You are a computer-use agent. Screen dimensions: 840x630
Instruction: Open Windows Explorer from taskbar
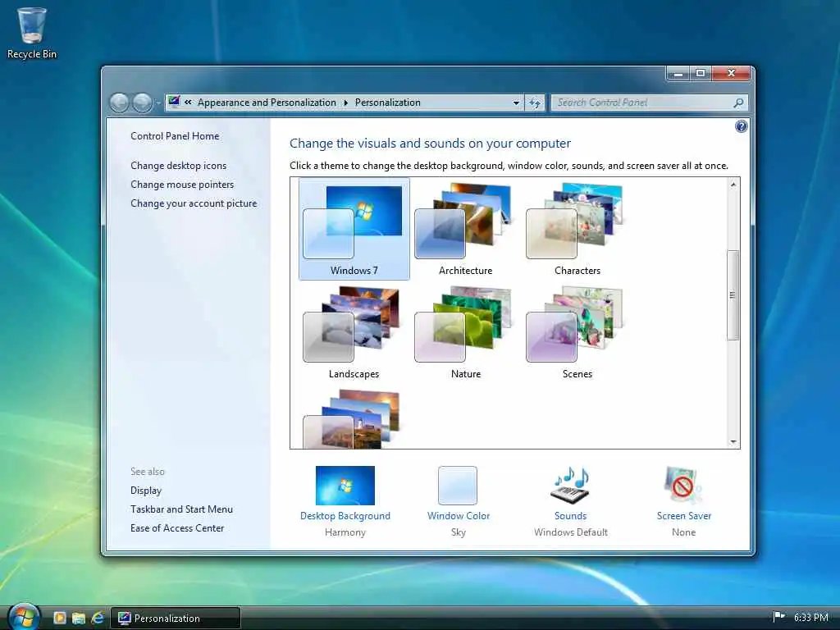click(x=78, y=619)
